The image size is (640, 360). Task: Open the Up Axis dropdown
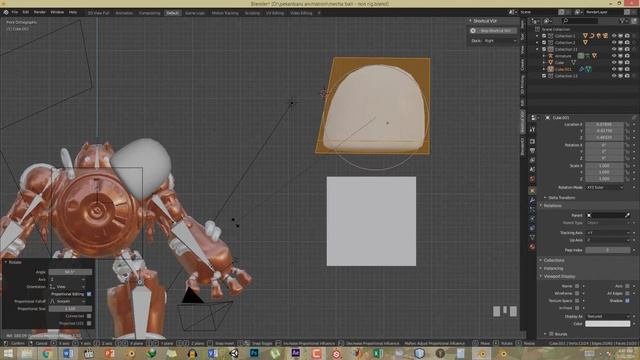(x=608, y=240)
